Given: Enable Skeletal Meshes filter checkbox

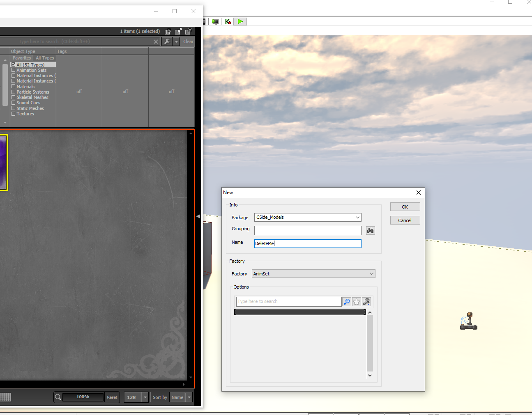Looking at the screenshot, I should point(14,97).
